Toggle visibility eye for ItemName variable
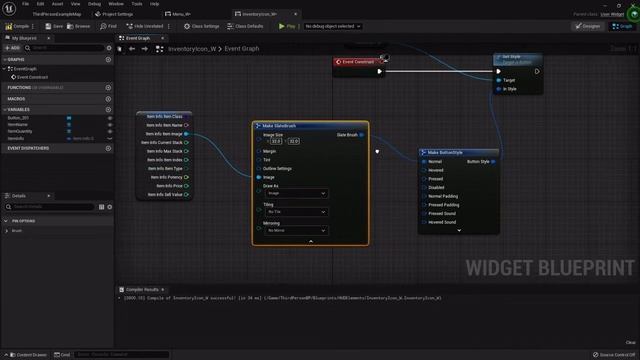Viewport: 640px width, 360px height. click(x=109, y=124)
